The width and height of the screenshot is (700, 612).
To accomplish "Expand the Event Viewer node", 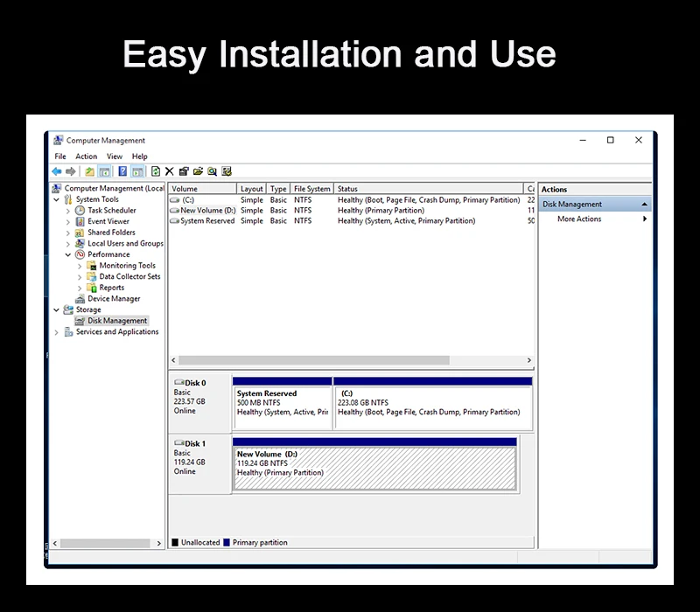I will [68, 222].
